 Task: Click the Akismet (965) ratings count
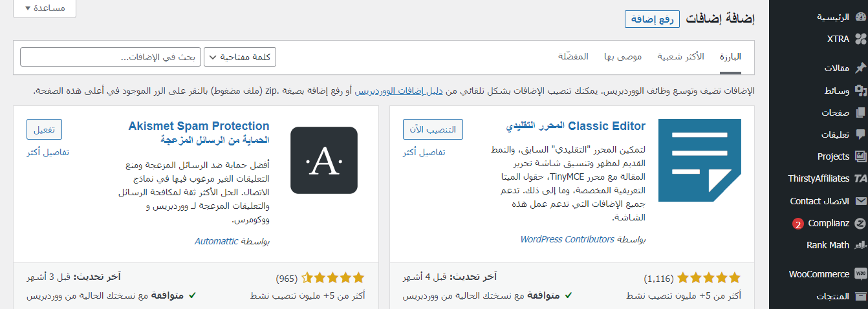[x=287, y=279]
